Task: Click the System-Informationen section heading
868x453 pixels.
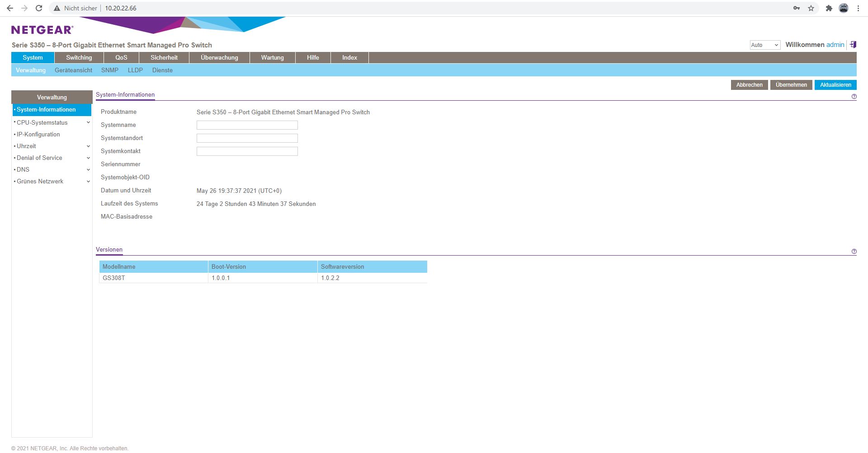Action: (x=125, y=95)
